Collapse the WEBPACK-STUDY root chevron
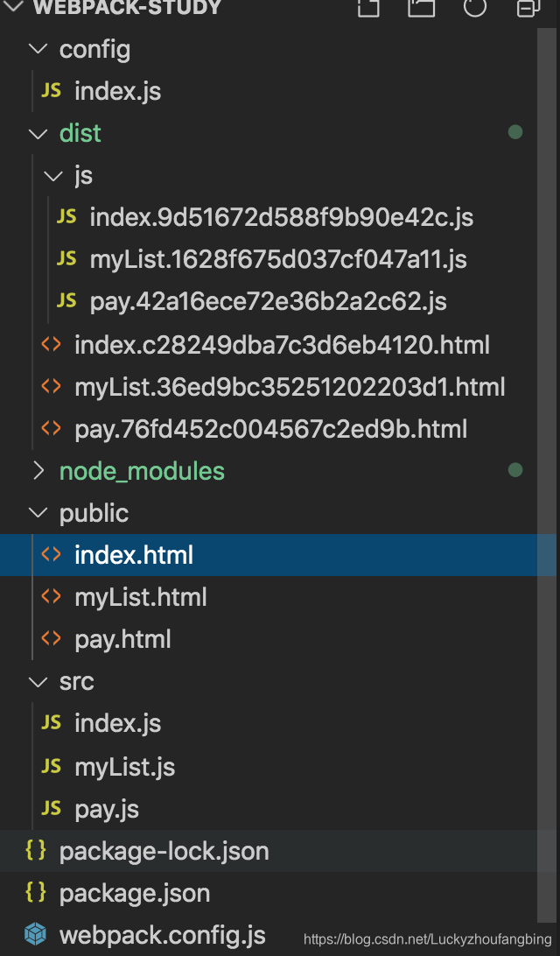This screenshot has height=956, width=560. coord(12,7)
